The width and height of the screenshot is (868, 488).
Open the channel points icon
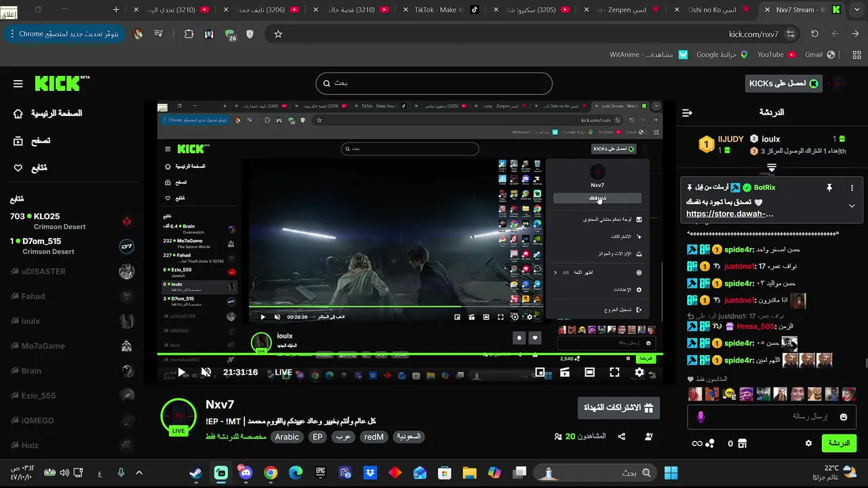point(709,443)
